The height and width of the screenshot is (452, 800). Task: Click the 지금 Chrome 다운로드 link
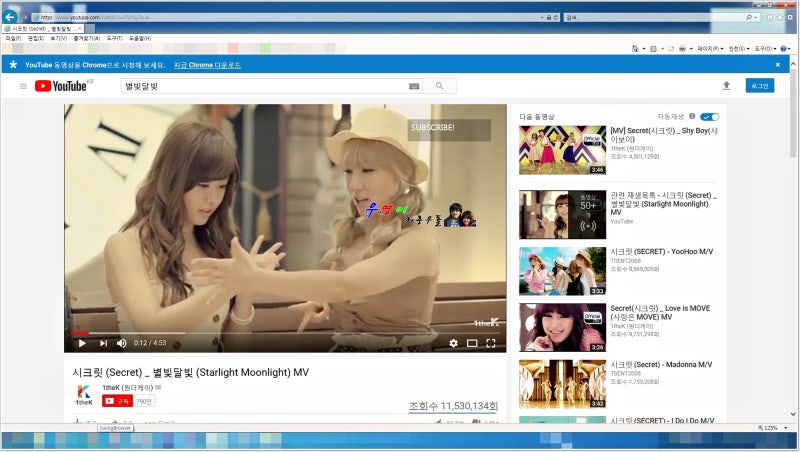tap(207, 65)
